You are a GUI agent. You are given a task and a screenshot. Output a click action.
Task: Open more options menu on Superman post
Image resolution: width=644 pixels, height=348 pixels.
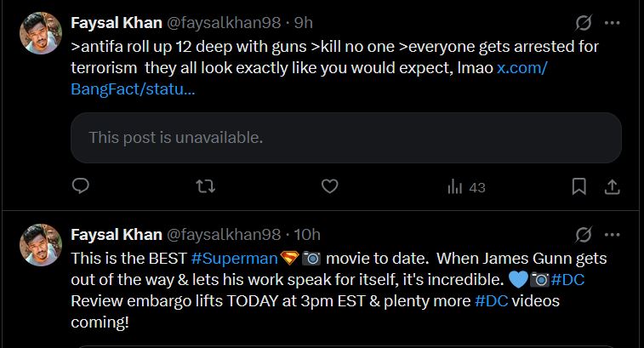click(612, 235)
